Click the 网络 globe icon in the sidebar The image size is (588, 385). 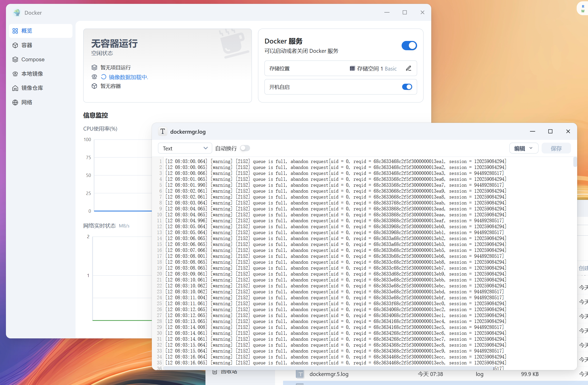[x=15, y=102]
